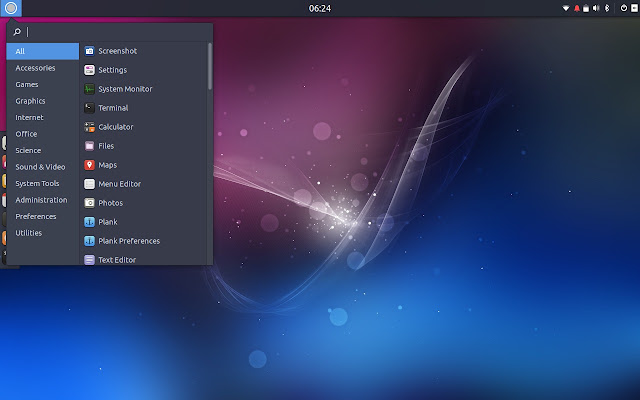Open the Plank Preferences icon
The width and height of the screenshot is (640, 400).
[x=89, y=241]
